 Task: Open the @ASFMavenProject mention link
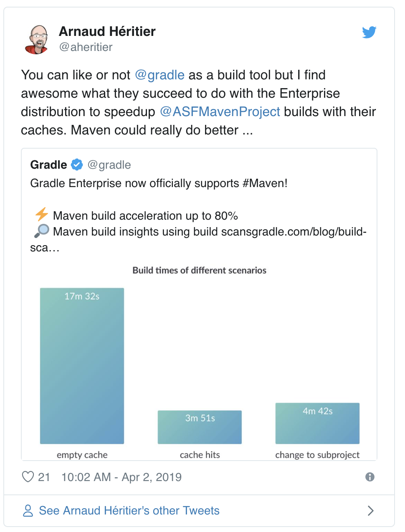(x=220, y=112)
